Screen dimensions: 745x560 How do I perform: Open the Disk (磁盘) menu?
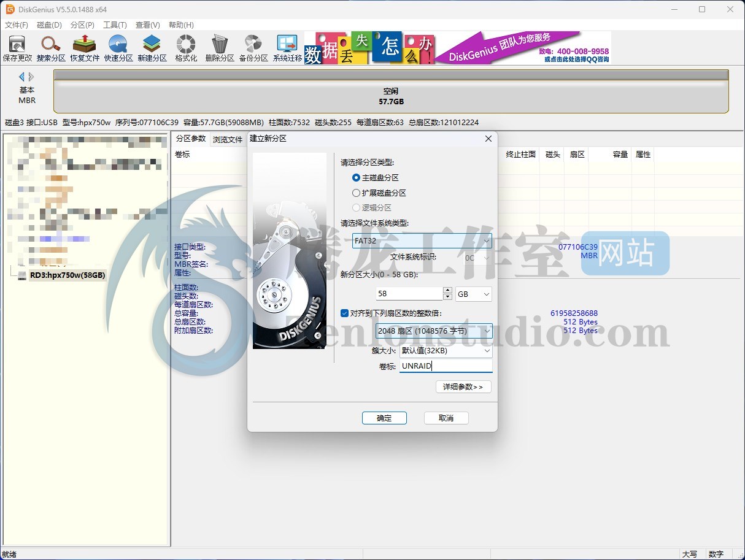click(49, 25)
